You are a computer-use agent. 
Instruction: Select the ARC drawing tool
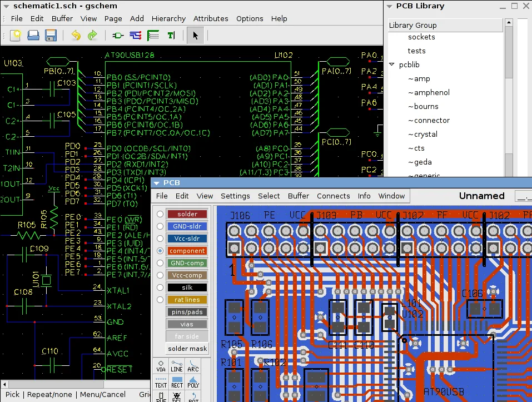(x=193, y=367)
